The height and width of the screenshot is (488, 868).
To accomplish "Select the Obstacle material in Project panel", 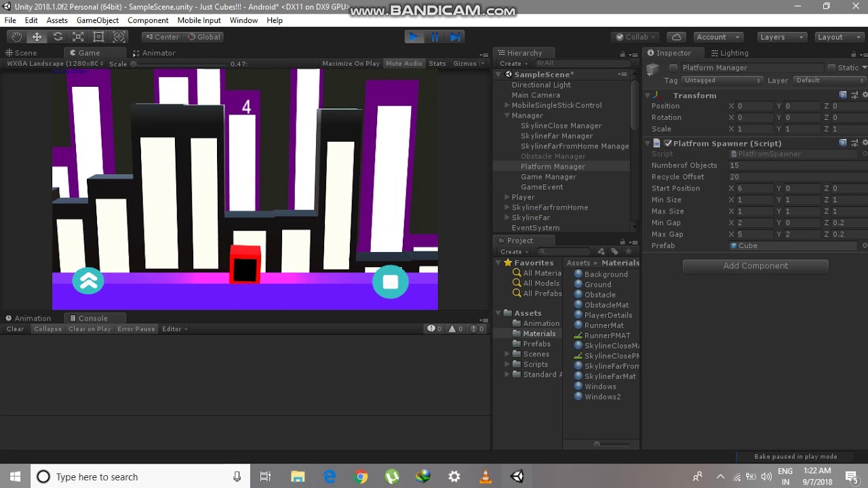I will pos(599,294).
